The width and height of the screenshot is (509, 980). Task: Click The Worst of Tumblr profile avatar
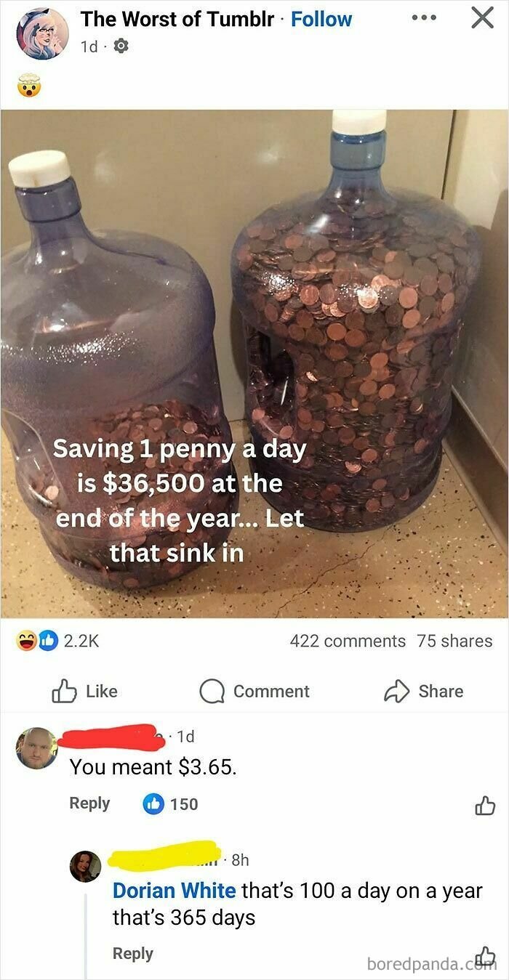(42, 33)
